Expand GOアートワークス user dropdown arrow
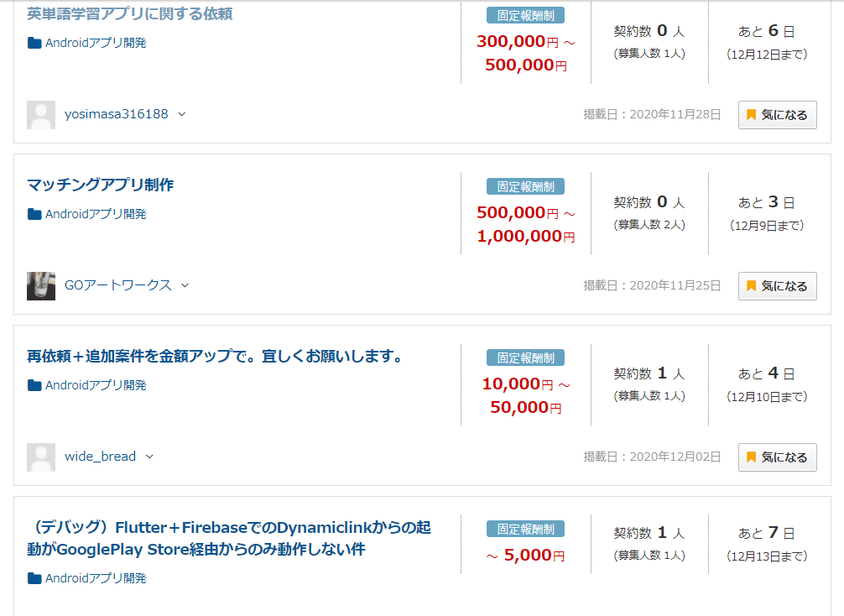The width and height of the screenshot is (844, 616). [x=185, y=286]
